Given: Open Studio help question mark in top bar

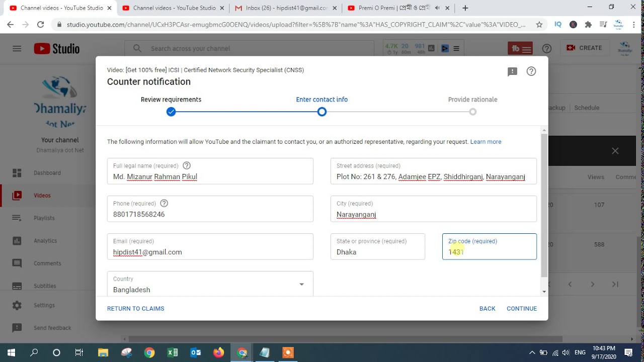Looking at the screenshot, I should click(547, 48).
